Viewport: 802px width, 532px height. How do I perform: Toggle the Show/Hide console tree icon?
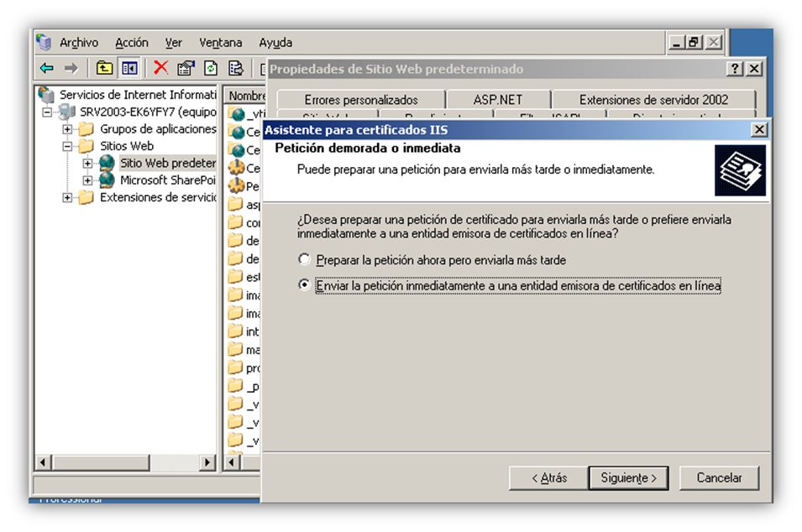tap(129, 67)
